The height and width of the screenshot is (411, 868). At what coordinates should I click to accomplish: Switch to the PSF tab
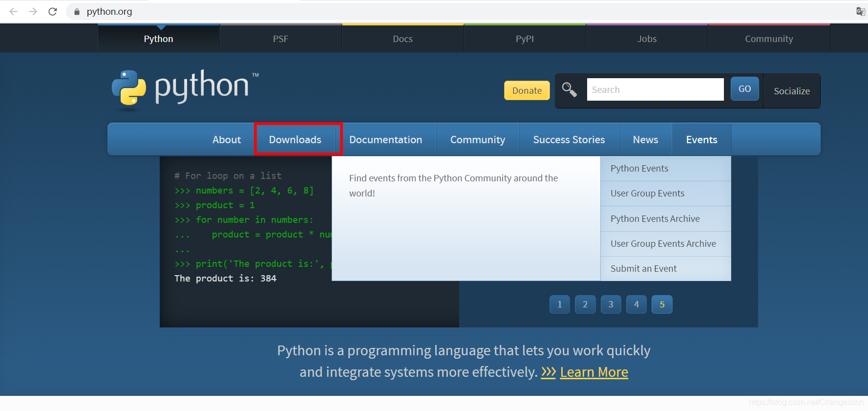[x=280, y=39]
